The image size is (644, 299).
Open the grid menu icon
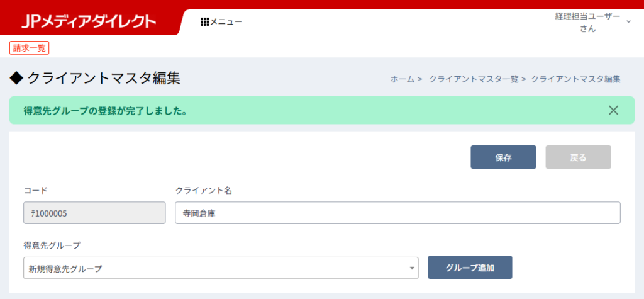204,22
